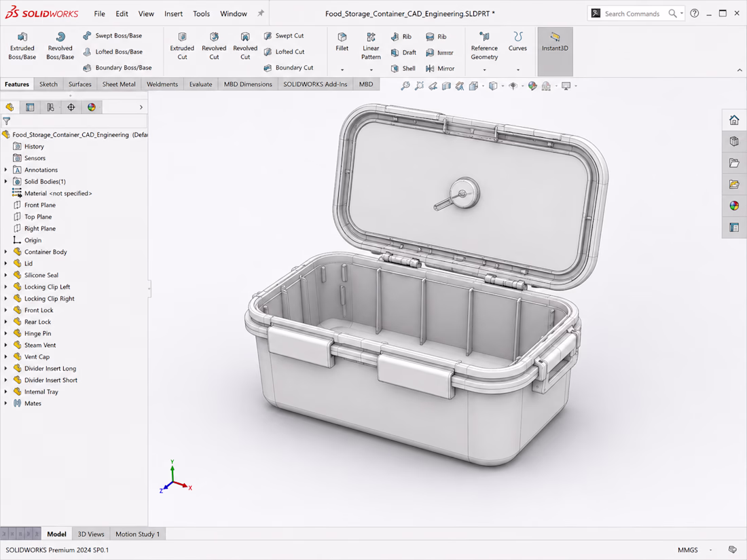Expand the Mates folder

coord(5,403)
